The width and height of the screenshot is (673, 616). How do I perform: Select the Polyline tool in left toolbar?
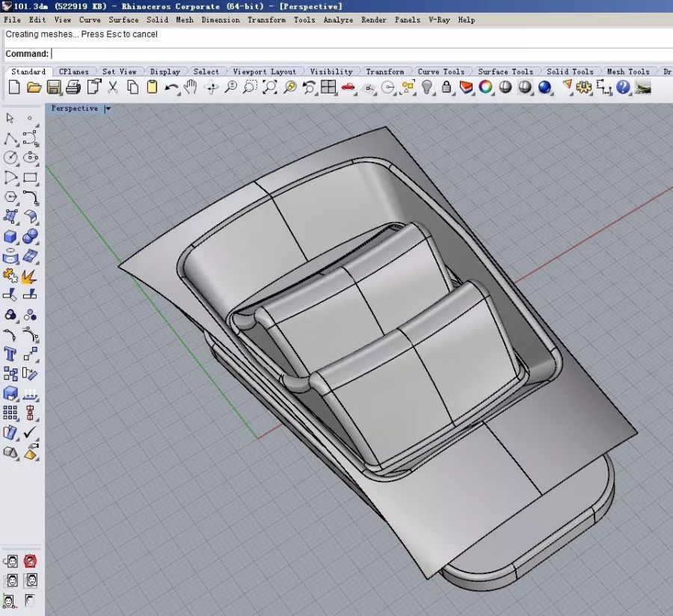coord(10,138)
